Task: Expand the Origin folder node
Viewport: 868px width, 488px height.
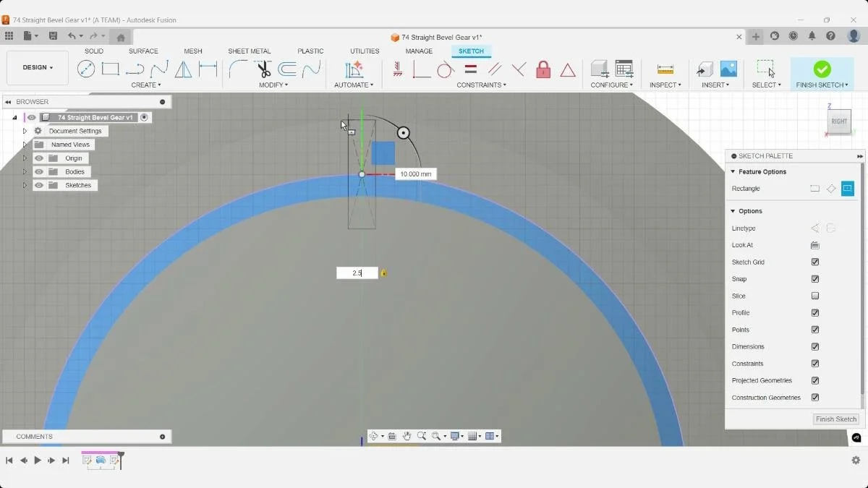Action: pos(25,158)
